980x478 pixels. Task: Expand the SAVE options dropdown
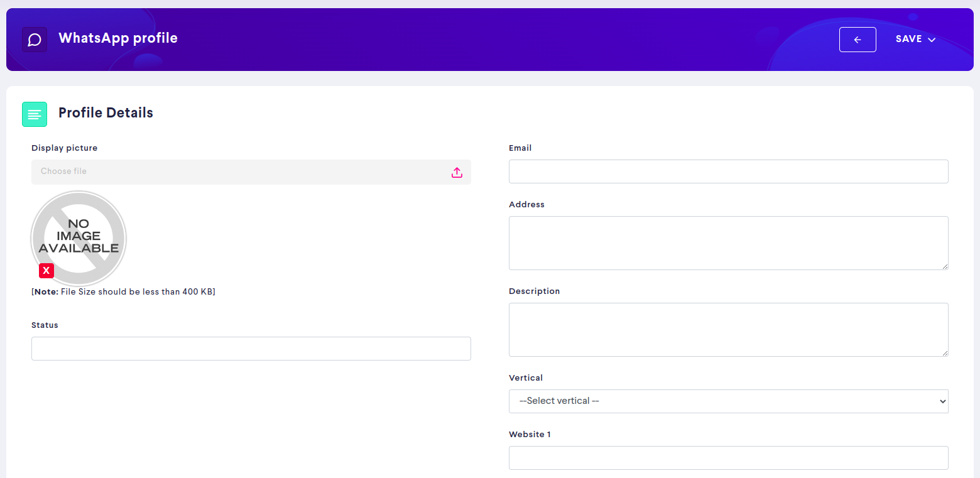[932, 39]
